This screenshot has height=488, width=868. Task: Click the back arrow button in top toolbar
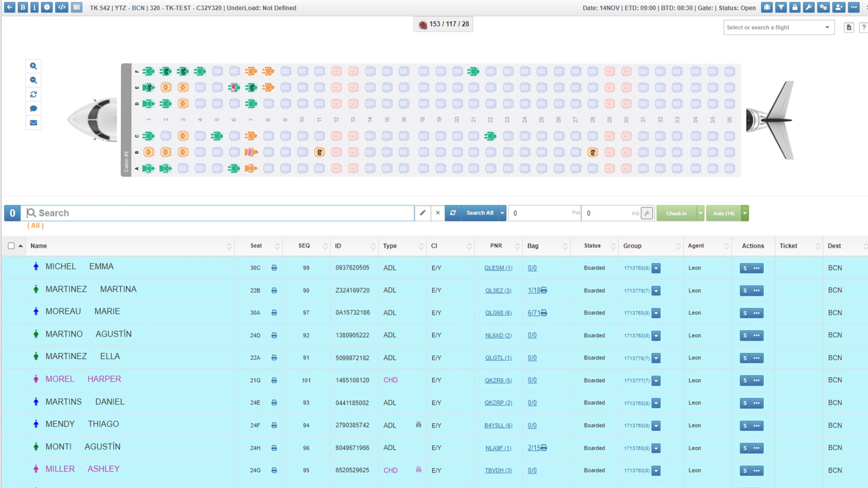click(9, 7)
